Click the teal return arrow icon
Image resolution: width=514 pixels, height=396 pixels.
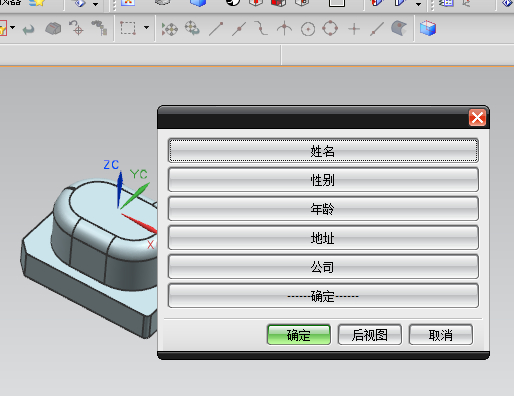pyautogui.click(x=29, y=29)
